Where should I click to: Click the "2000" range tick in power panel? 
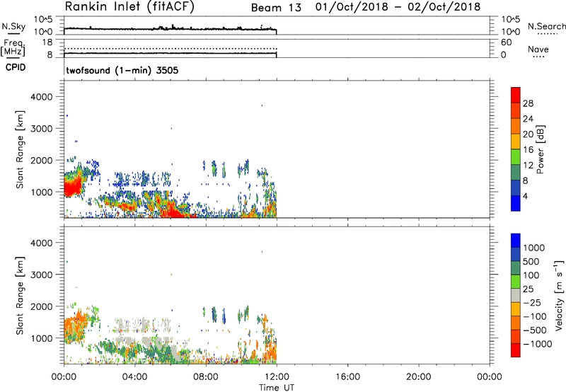41,160
